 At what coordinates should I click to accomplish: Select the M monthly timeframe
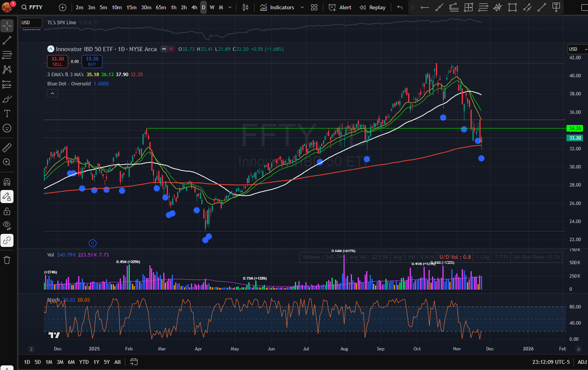click(x=221, y=7)
